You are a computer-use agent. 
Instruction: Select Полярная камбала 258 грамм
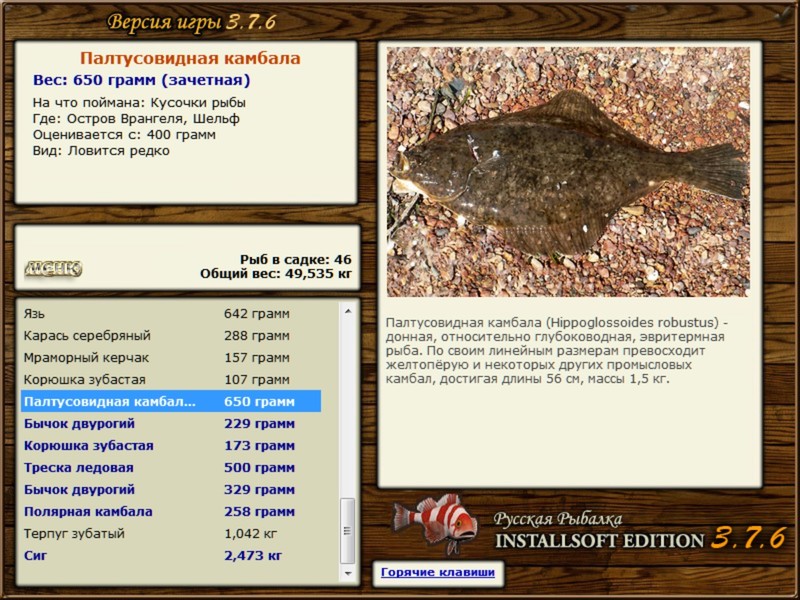pos(171,511)
